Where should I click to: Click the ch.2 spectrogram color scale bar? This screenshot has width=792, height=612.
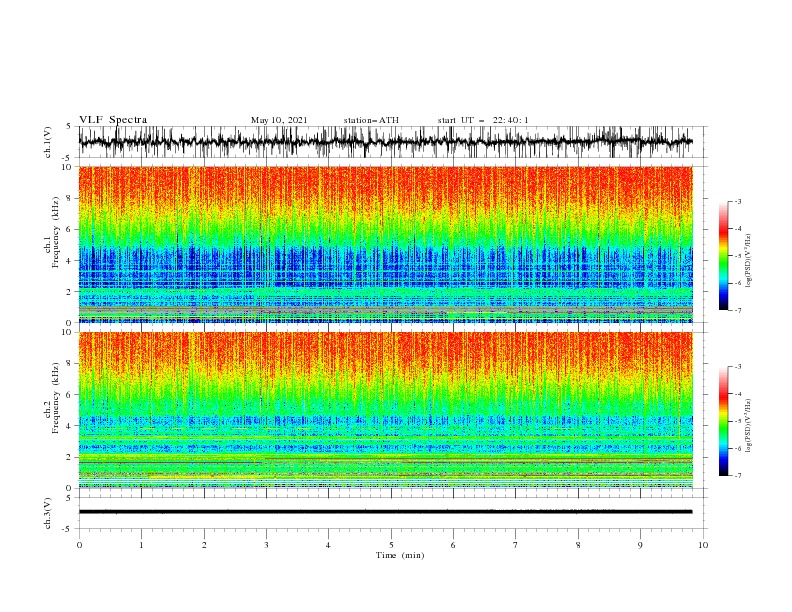723,421
